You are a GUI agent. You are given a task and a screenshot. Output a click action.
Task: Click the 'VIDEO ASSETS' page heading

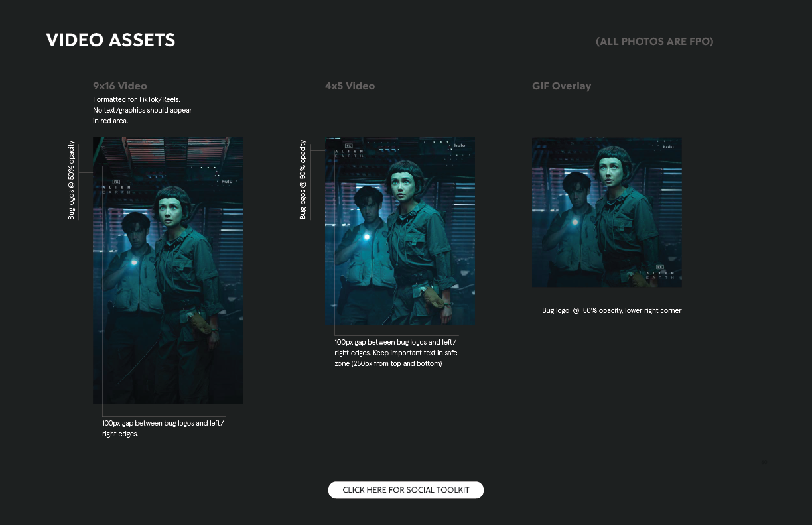click(x=111, y=40)
